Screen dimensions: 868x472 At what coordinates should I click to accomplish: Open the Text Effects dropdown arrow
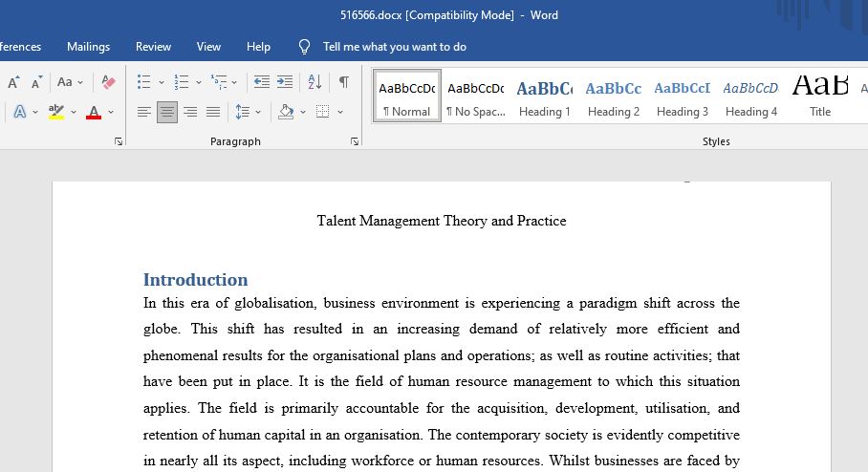click(x=35, y=113)
